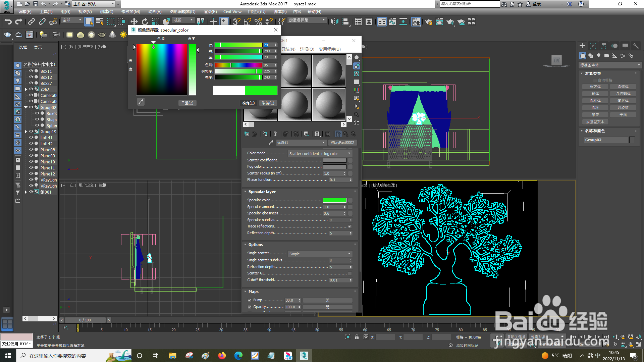The width and height of the screenshot is (644, 363).
Task: Click Get Material icon in material editor
Action: pyautogui.click(x=247, y=134)
